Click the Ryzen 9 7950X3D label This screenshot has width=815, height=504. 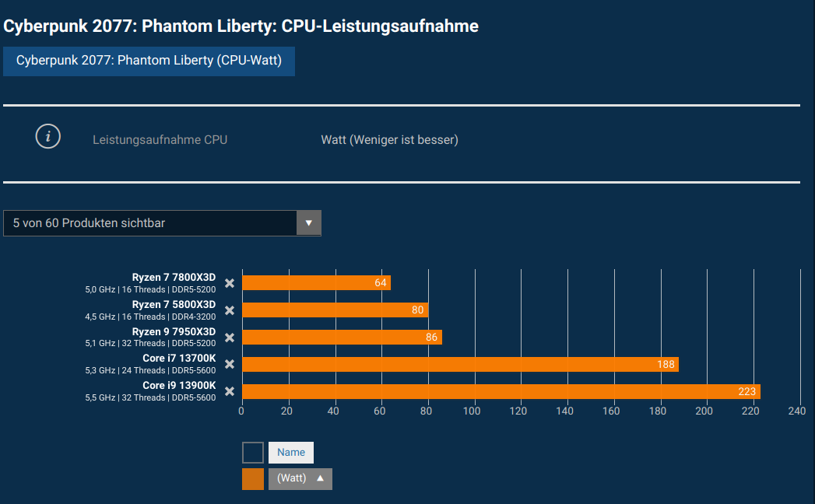pyautogui.click(x=174, y=331)
